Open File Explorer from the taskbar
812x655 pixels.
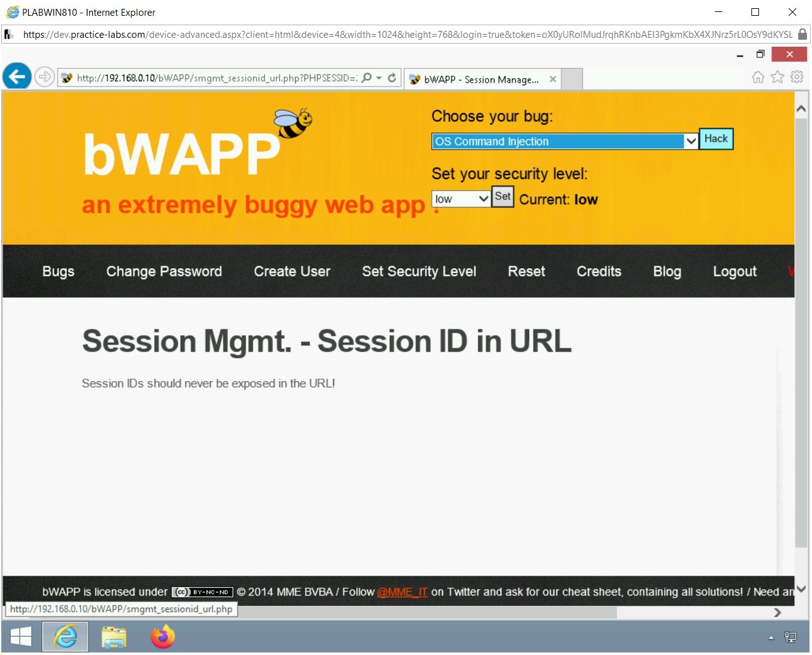pyautogui.click(x=114, y=637)
